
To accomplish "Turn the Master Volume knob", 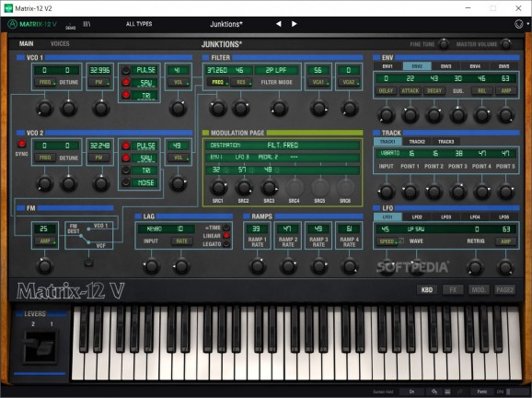I will tap(506, 44).
